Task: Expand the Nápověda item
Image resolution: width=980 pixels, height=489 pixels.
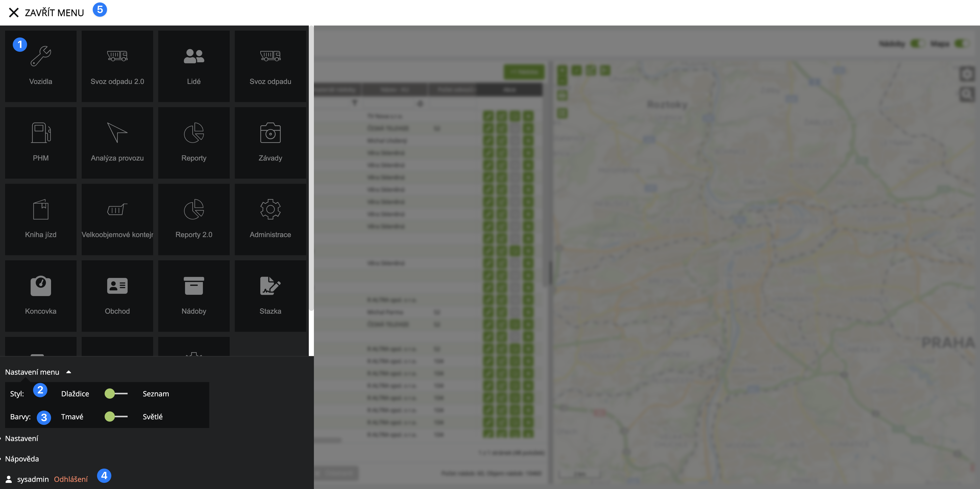Action: coord(22,459)
